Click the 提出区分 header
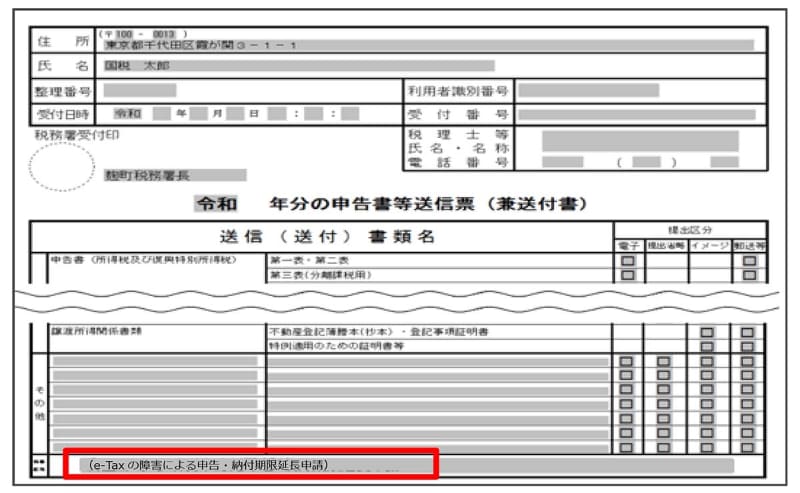The image size is (800, 493). (x=690, y=230)
